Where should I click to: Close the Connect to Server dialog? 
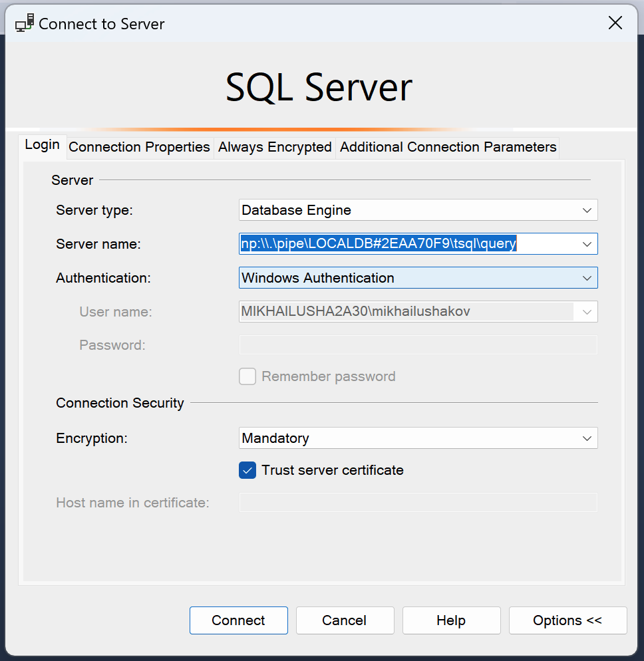615,23
